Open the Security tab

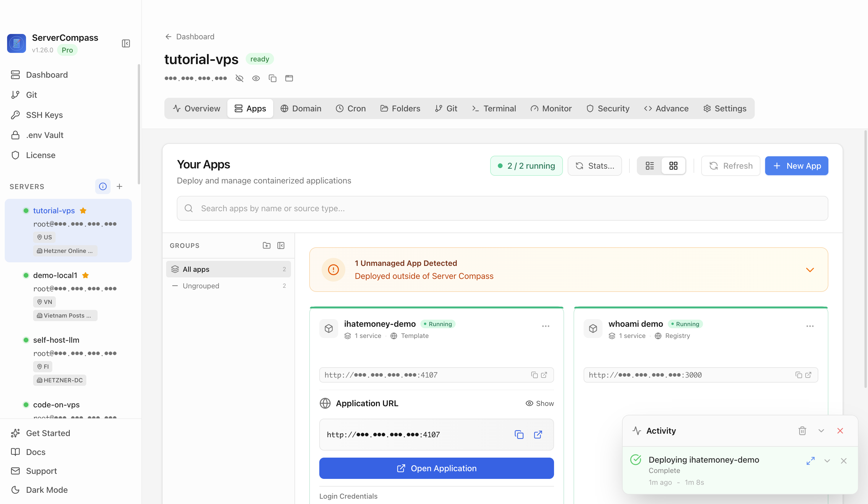tap(608, 108)
